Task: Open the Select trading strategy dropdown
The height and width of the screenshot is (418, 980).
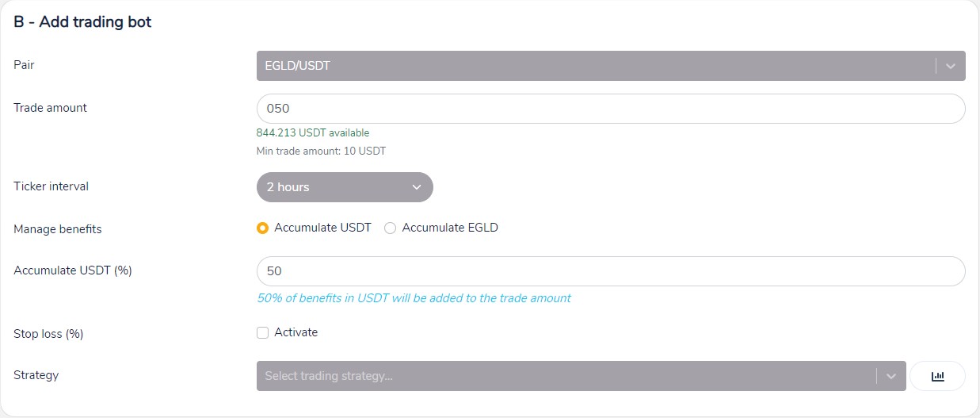Action: pos(566,376)
